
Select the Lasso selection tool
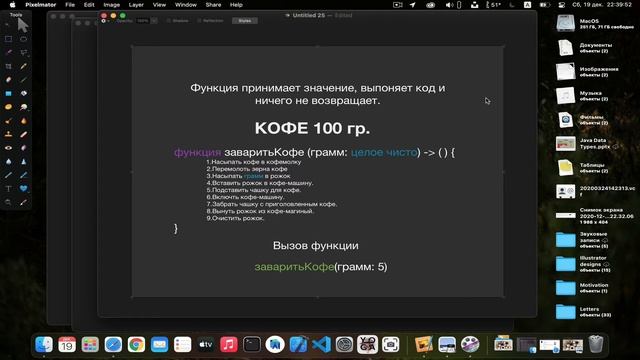pyautogui.click(x=24, y=53)
